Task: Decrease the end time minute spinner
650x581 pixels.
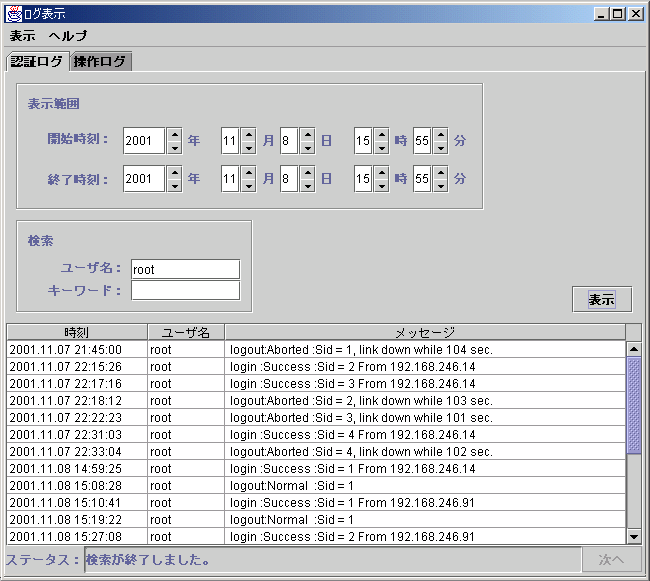Action: coord(441,186)
